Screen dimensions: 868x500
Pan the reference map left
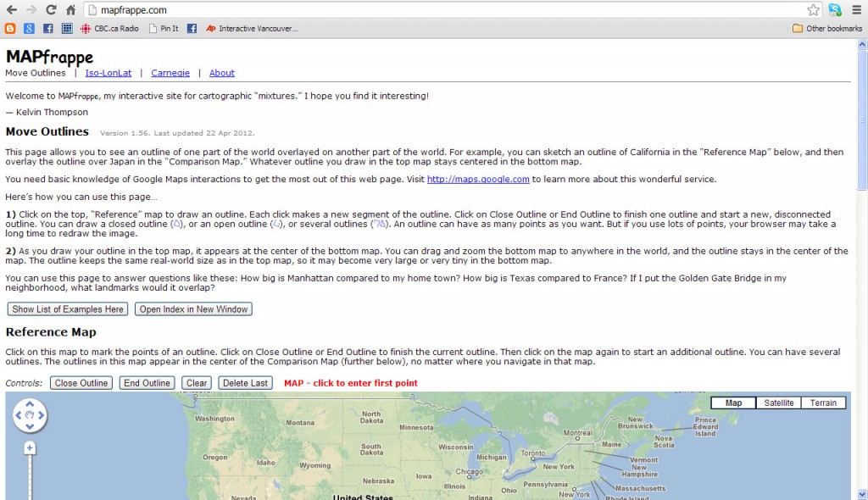click(x=19, y=415)
